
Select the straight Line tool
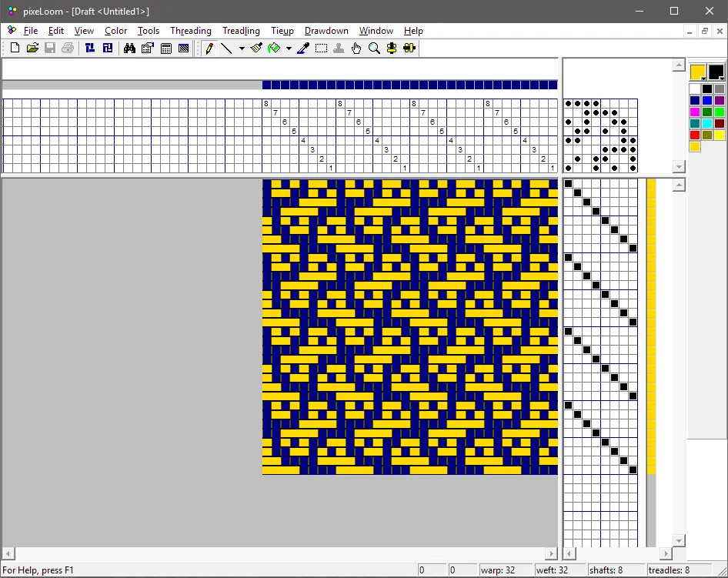[227, 48]
